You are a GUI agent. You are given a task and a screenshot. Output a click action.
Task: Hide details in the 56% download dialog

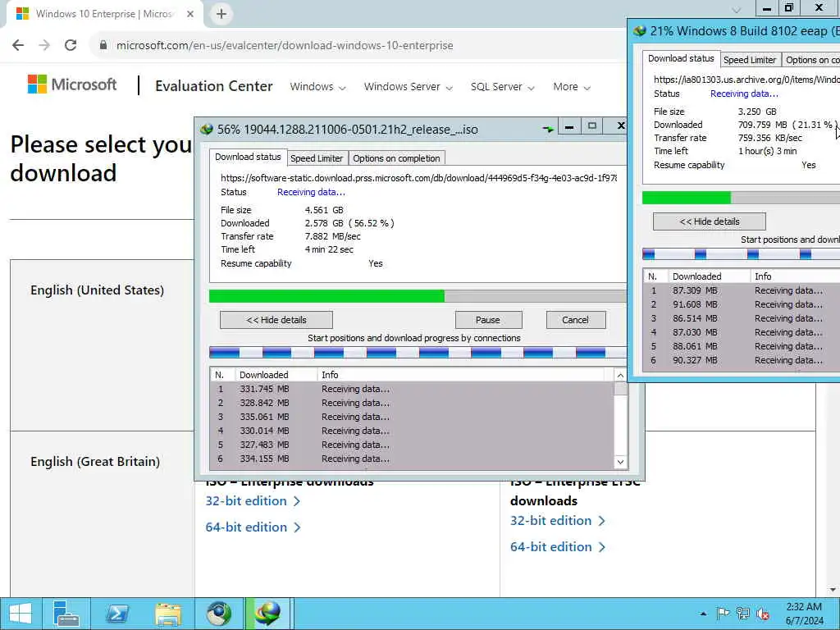point(276,320)
